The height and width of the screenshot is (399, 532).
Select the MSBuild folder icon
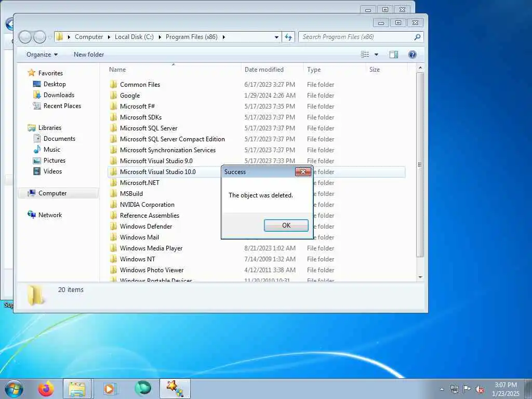coord(114,193)
